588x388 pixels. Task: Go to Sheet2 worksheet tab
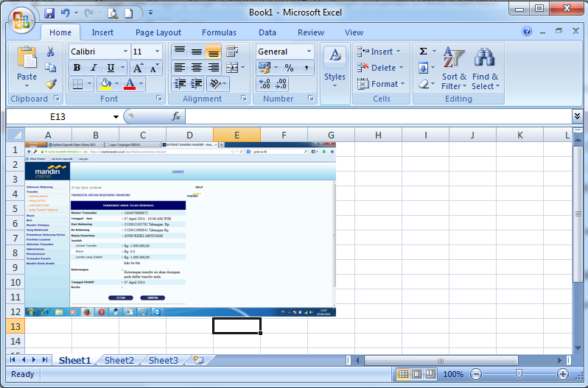click(119, 360)
